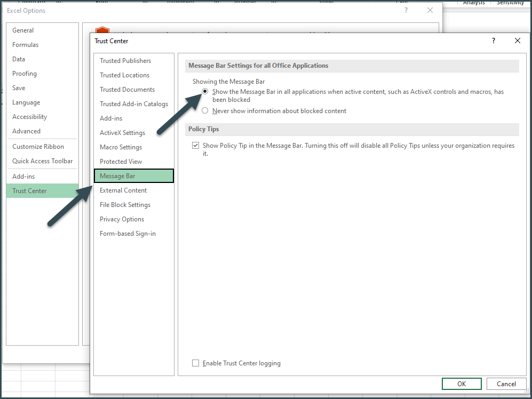This screenshot has width=532, height=399.
Task: Select Show the Message Bar radio option
Action: (x=205, y=91)
